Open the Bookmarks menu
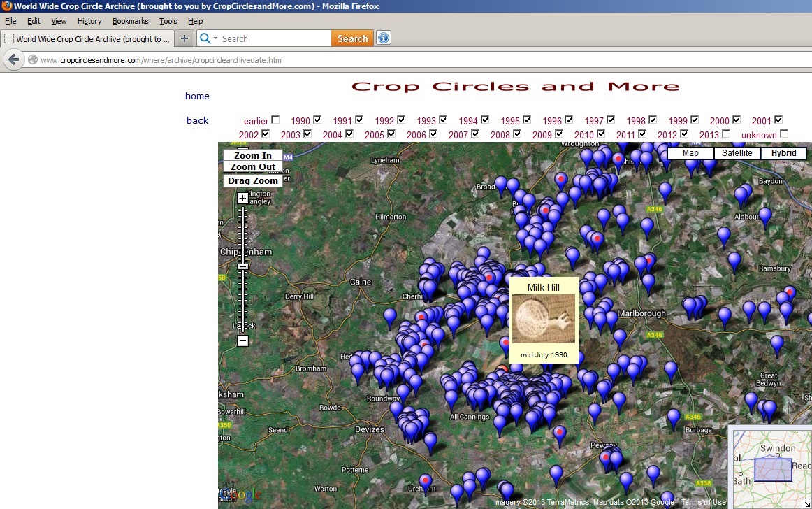Viewport: 812px width, 509px height. click(130, 21)
